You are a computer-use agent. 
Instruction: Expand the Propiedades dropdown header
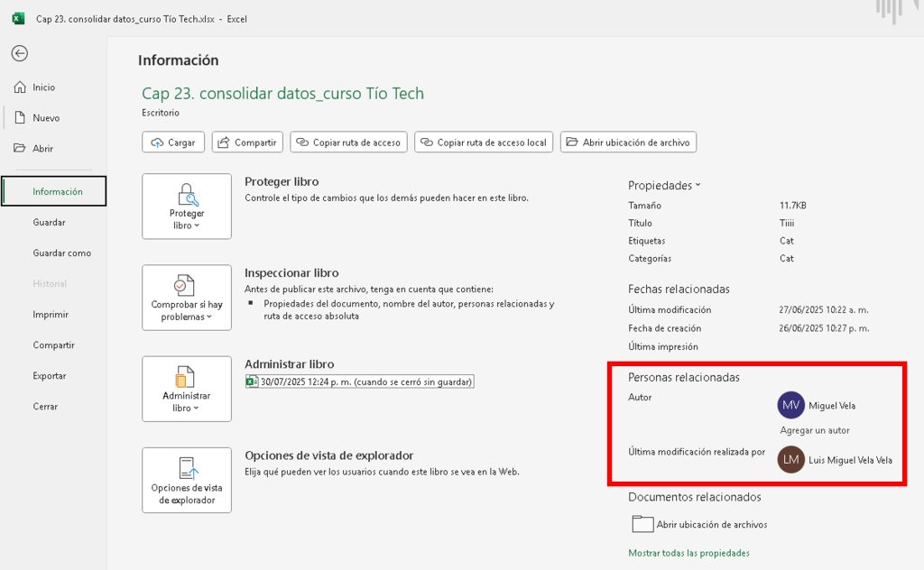pyautogui.click(x=664, y=185)
